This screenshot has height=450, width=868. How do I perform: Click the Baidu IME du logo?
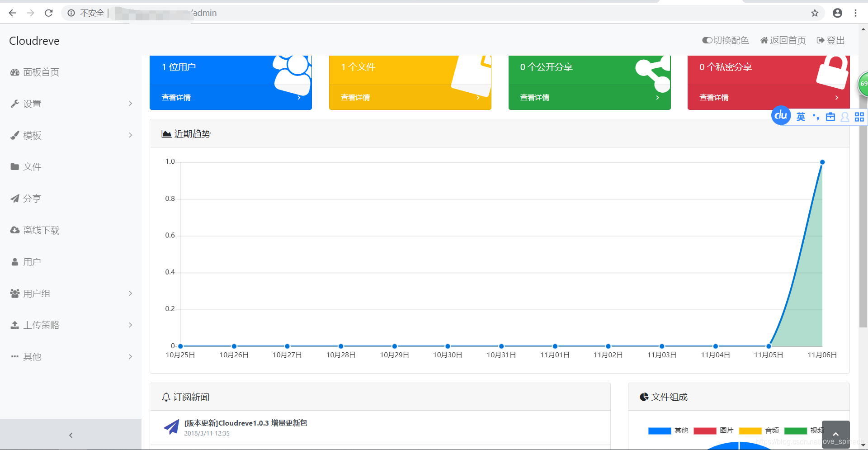pos(781,116)
